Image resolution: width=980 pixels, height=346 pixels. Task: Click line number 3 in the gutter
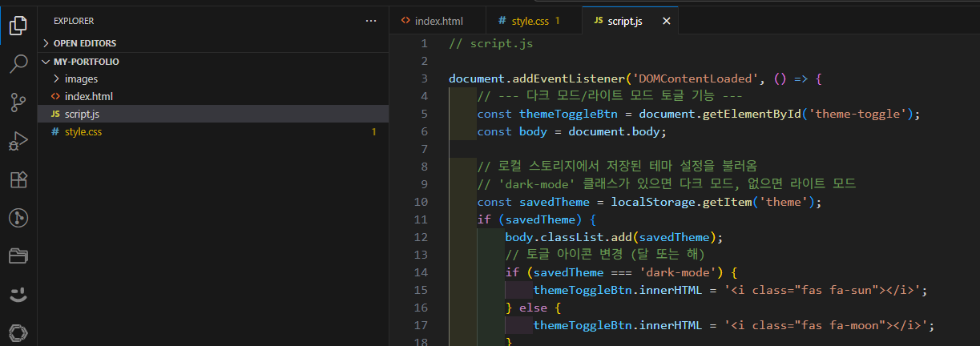(424, 78)
